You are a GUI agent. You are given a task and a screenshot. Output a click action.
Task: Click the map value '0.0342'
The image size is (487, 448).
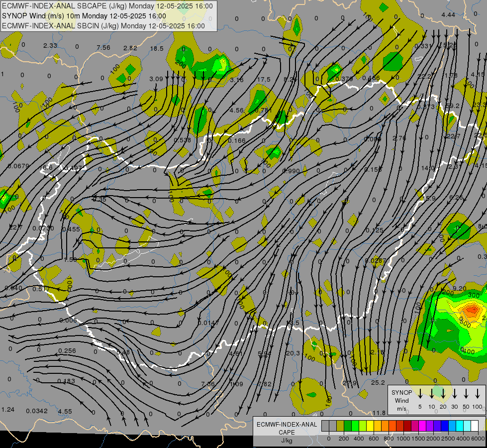(x=37, y=411)
